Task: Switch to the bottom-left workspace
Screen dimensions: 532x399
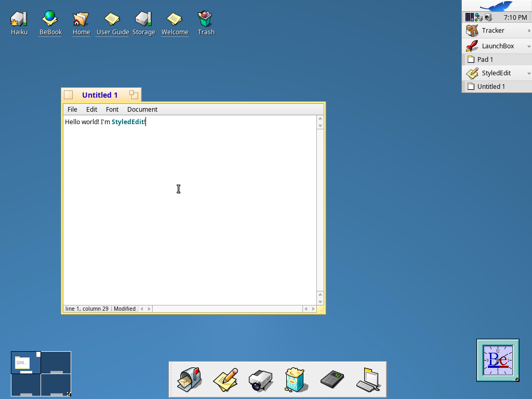Action: coord(26,385)
